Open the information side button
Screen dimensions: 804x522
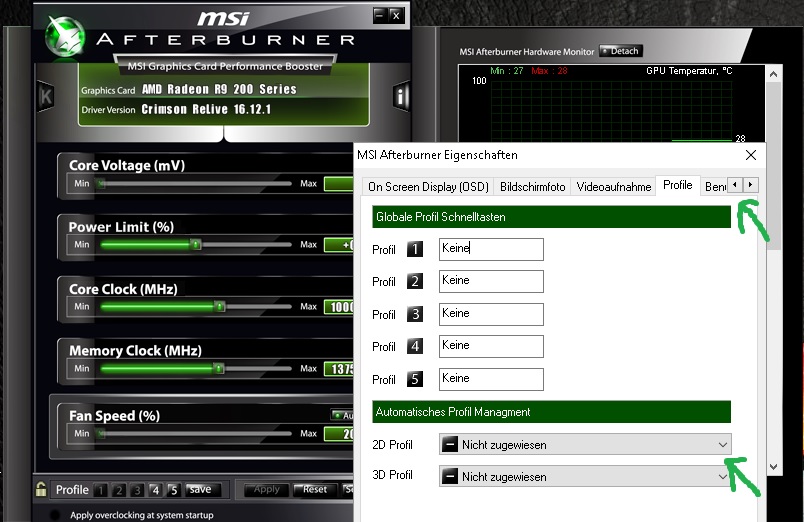[401, 96]
